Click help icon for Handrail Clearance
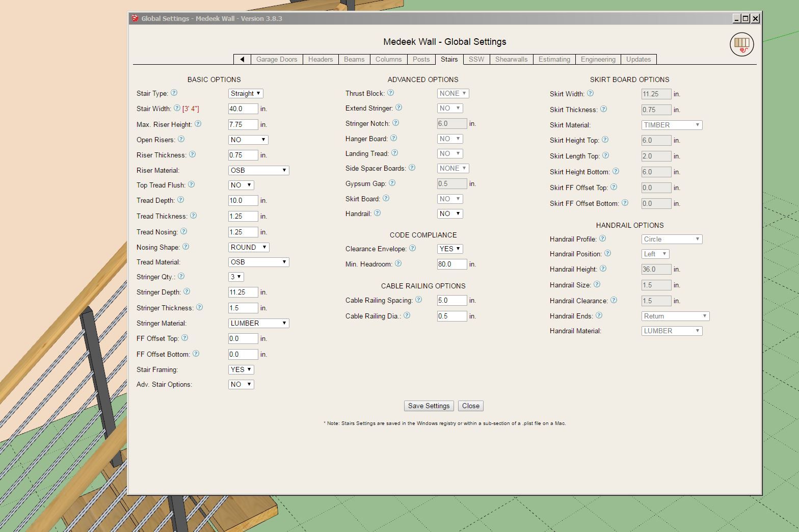 pos(614,300)
